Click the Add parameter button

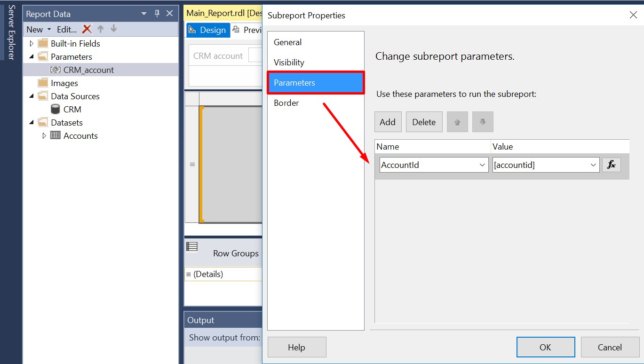[x=388, y=122]
